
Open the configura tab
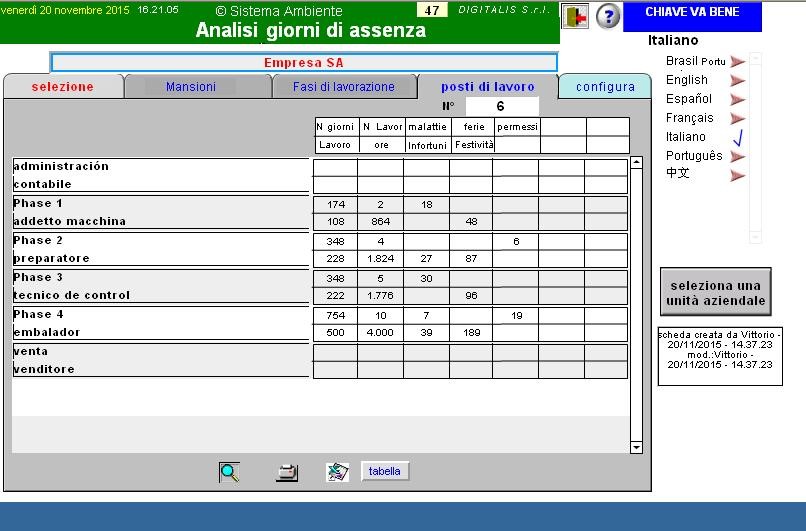coord(605,86)
